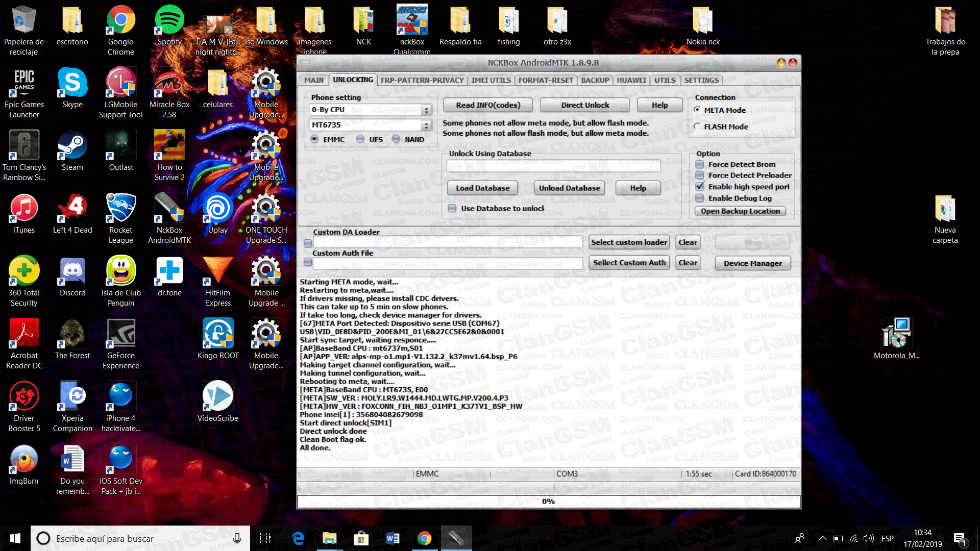Click the Load Database button
This screenshot has height=551, width=980.
482,188
